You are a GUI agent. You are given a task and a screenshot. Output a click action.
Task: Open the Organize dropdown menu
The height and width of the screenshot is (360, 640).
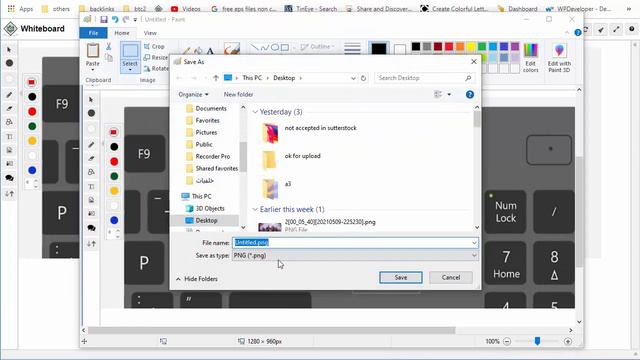pyautogui.click(x=193, y=94)
